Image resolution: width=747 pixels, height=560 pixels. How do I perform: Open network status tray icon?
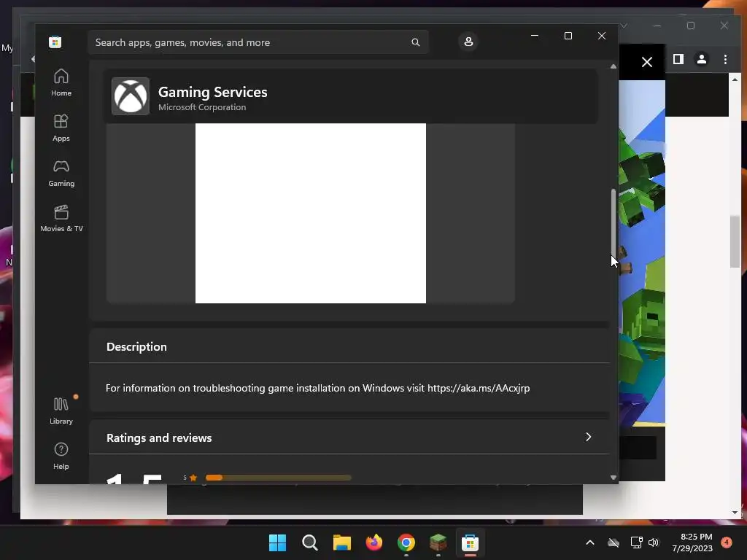point(636,542)
